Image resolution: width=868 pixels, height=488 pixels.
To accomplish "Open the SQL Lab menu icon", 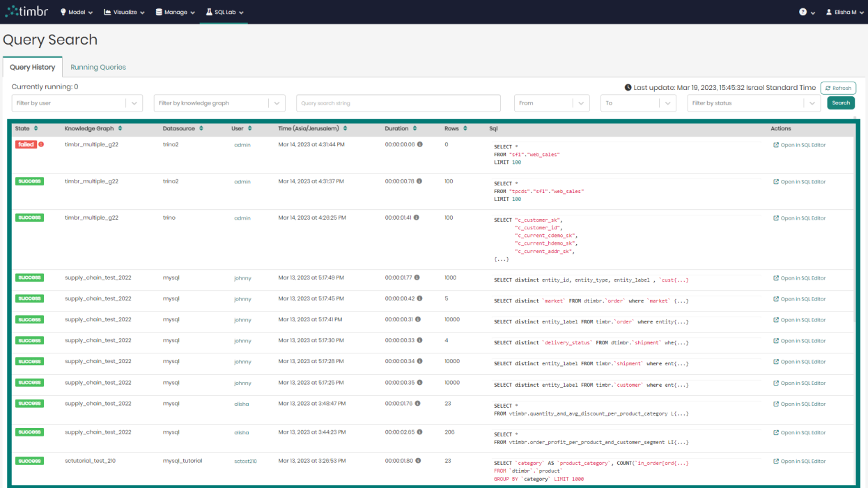I will [x=208, y=12].
